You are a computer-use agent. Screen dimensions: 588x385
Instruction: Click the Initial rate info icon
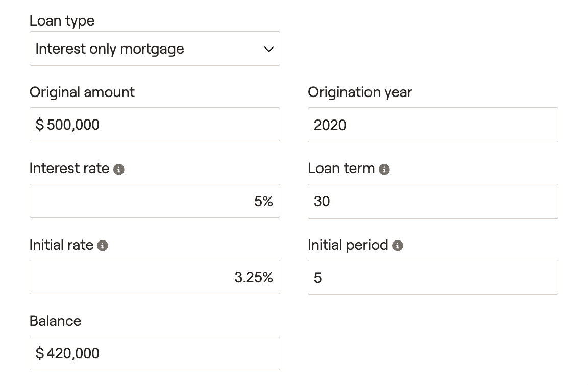[x=103, y=246]
